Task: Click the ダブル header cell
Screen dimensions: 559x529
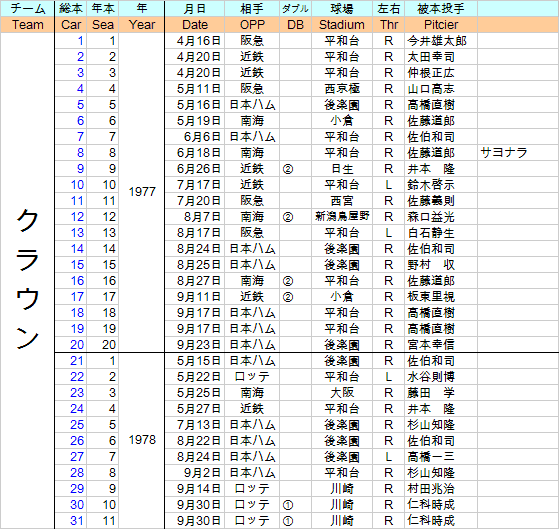Action: tap(295, 9)
